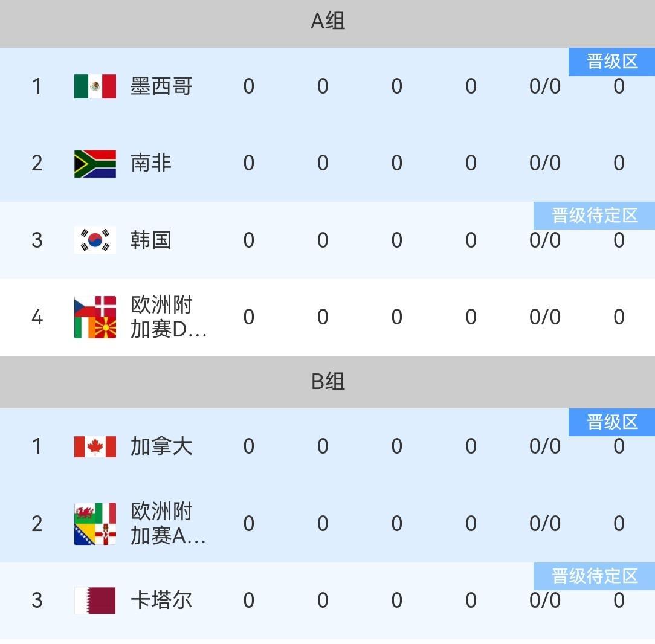
Task: Click the Mexico flag icon
Action: pyautogui.click(x=95, y=86)
